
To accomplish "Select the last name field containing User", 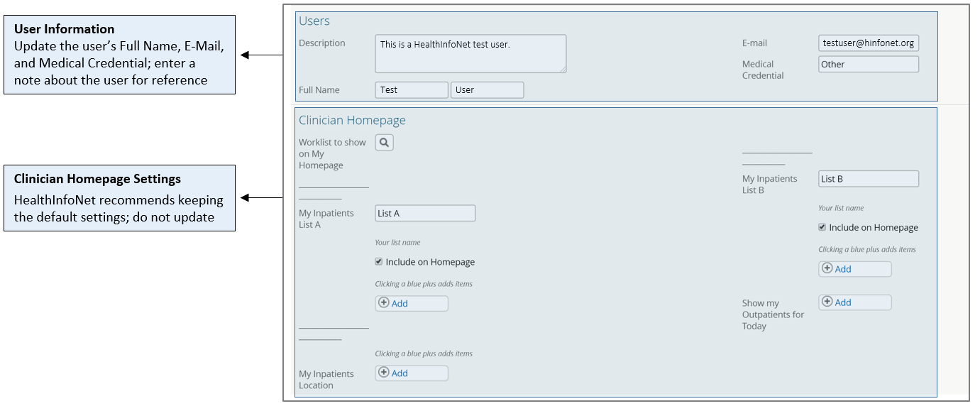I will click(x=487, y=90).
